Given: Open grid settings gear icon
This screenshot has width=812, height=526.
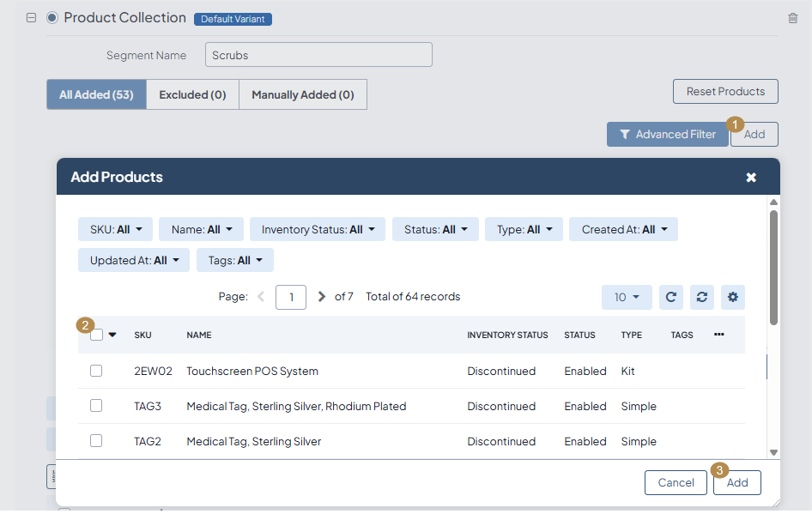Looking at the screenshot, I should pos(733,297).
